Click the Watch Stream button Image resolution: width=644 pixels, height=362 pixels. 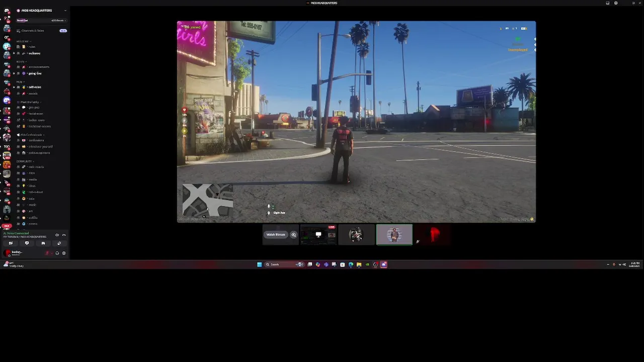point(276,235)
